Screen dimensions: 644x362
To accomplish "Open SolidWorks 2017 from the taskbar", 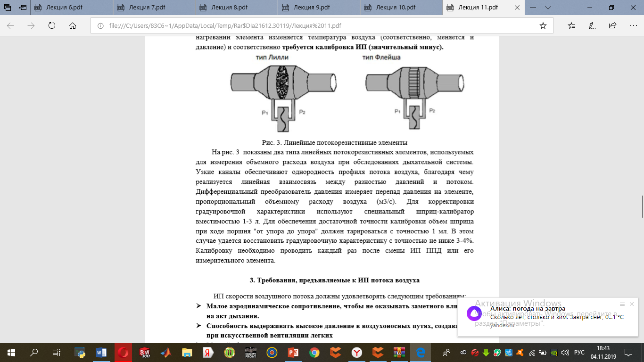I will (x=144, y=352).
